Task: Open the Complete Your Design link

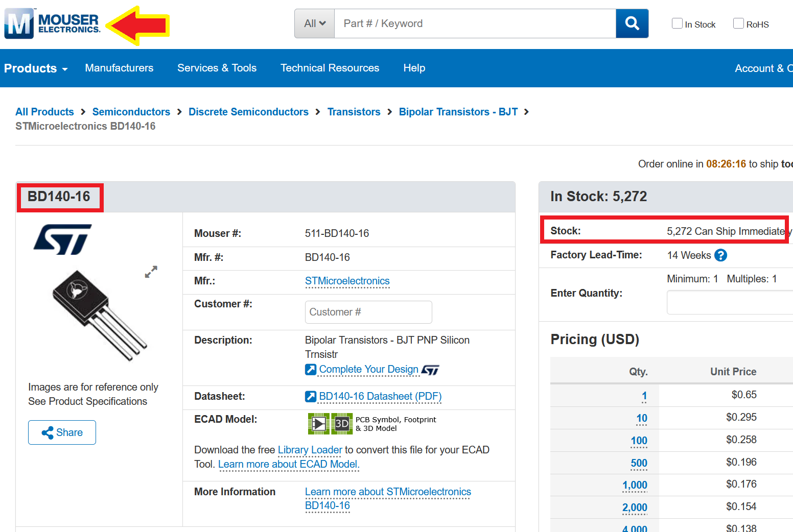Action: 368,369
